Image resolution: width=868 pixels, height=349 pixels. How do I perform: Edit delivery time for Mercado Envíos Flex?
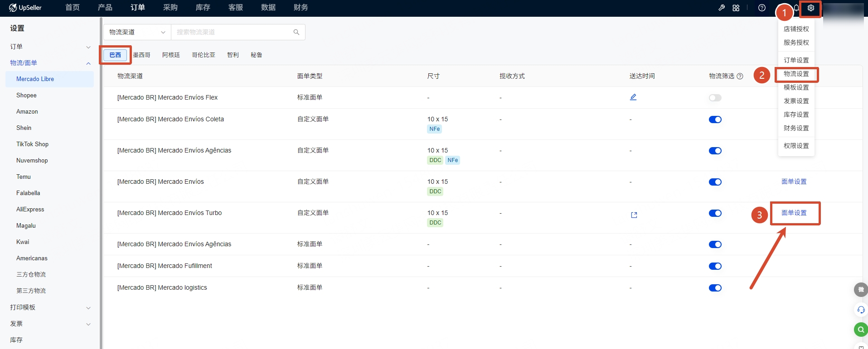pos(633,97)
